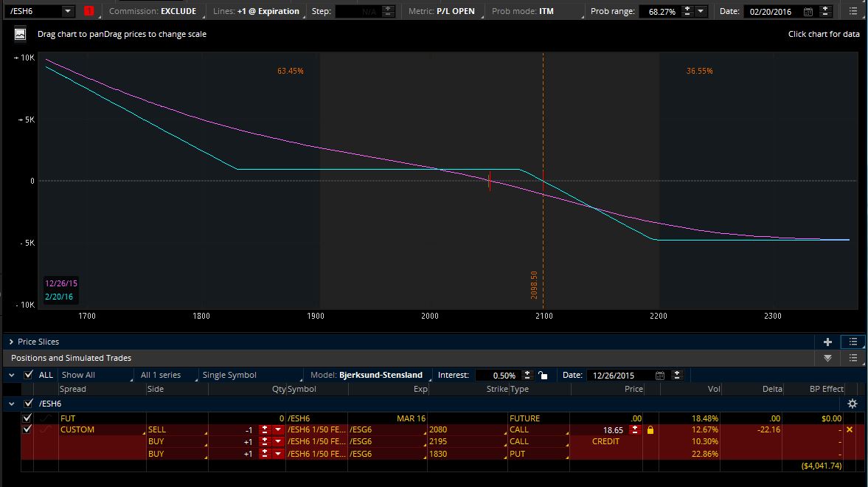Open the /ESH6 symbol dropdown
868x487 pixels.
68,11
